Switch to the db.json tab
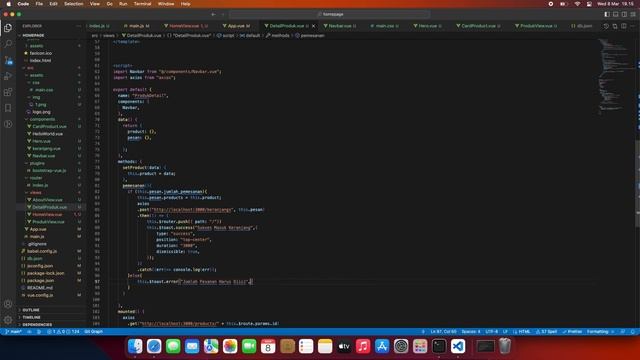 [x=582, y=26]
